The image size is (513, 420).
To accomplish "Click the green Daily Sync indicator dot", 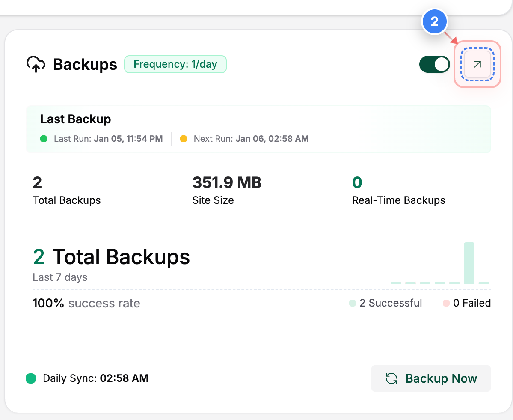I will coord(31,378).
